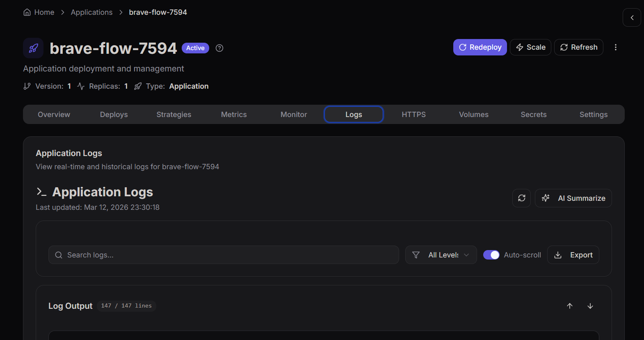Click the Home breadcrumb icon
The width and height of the screenshot is (644, 340).
(x=27, y=12)
